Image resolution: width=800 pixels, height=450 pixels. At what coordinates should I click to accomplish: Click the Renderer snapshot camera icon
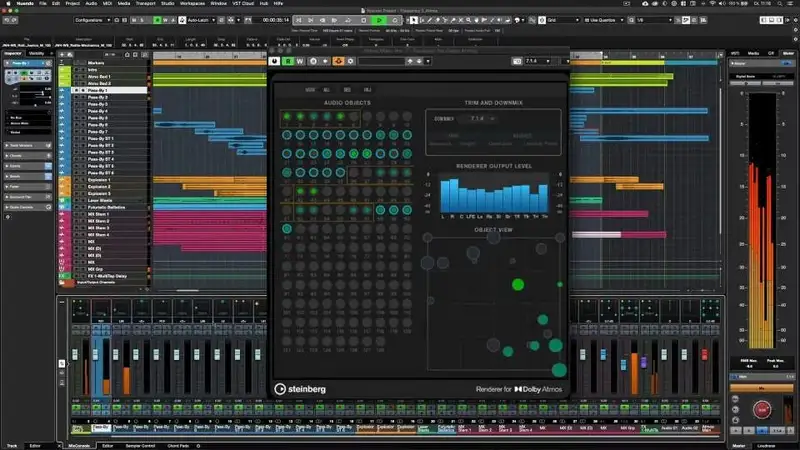tap(516, 61)
